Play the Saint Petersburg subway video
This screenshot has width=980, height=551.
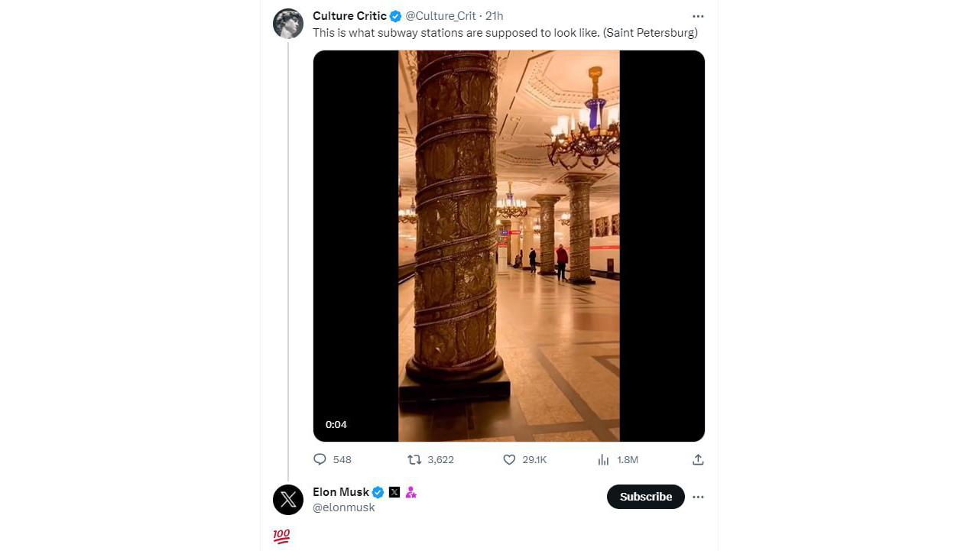tap(508, 245)
